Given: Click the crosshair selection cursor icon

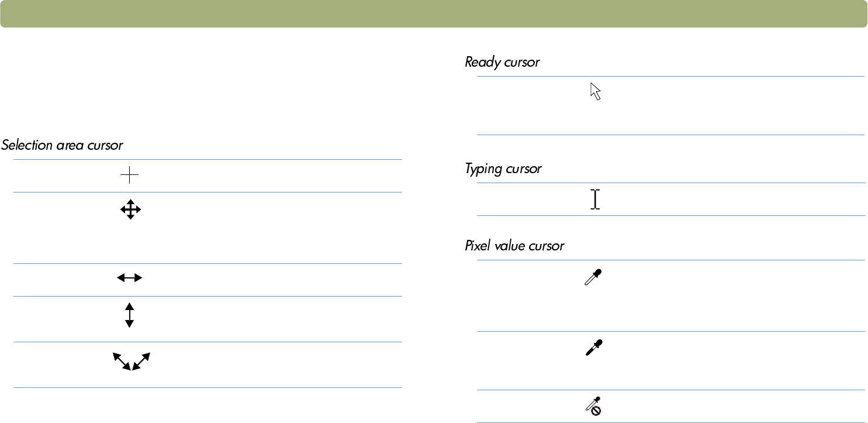Looking at the screenshot, I should point(130,175).
